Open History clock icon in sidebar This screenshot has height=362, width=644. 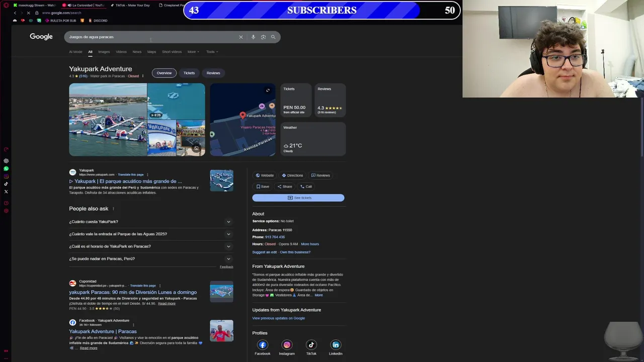pyautogui.click(x=6, y=203)
